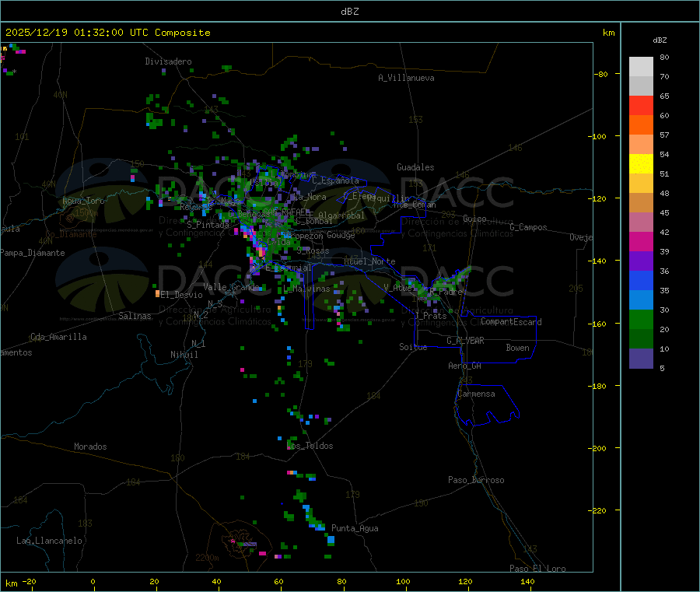Click the J_Prats map label
The width and height of the screenshot is (700, 592).
(x=430, y=316)
